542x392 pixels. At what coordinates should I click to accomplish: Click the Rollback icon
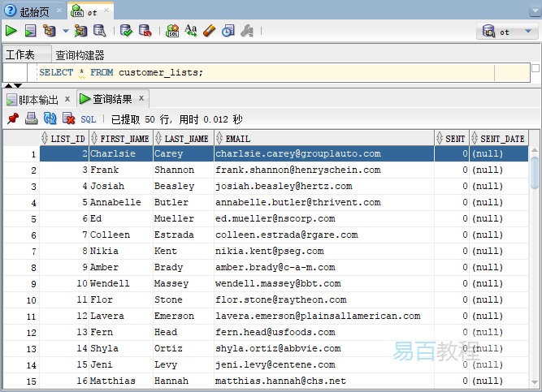[x=145, y=31]
